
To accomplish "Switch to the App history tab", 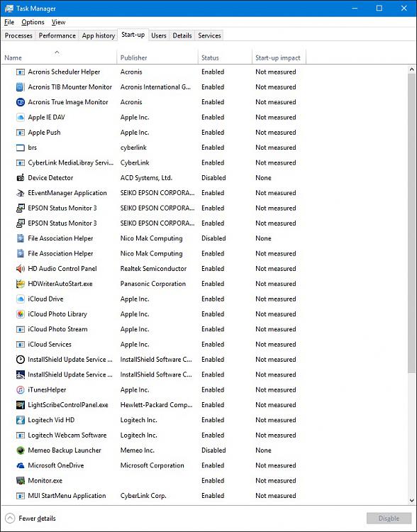I will [99, 35].
